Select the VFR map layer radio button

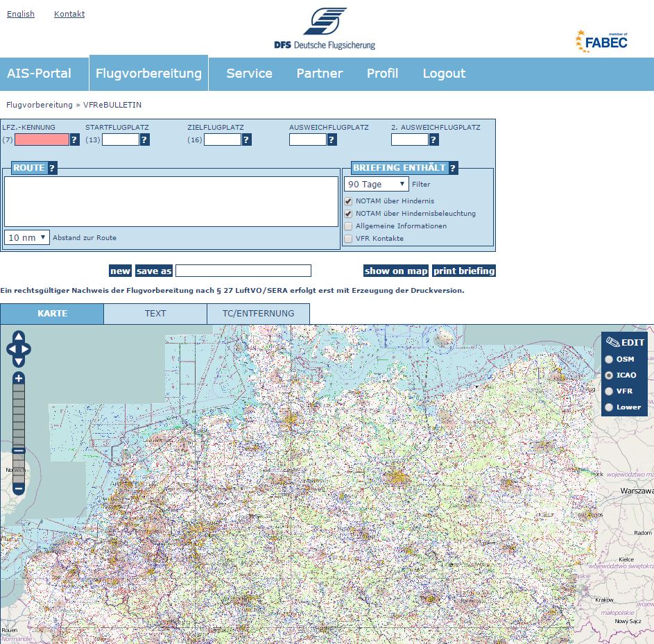coord(609,391)
